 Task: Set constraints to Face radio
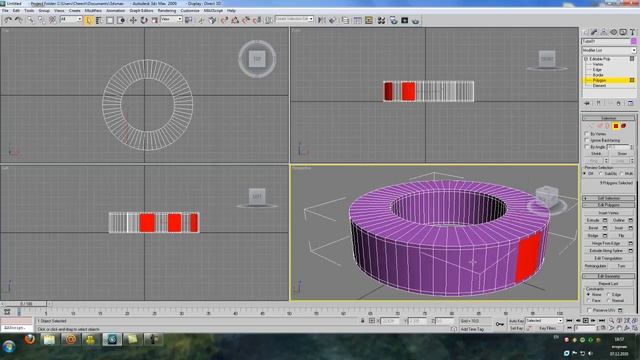[588, 300]
